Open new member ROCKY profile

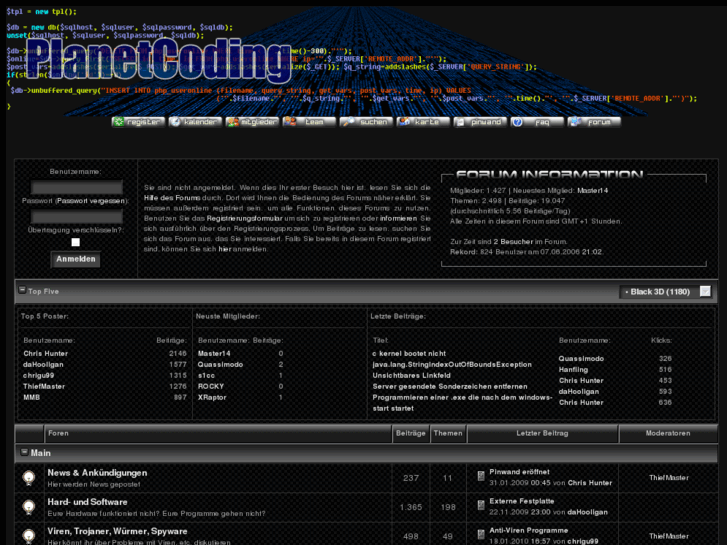211,386
